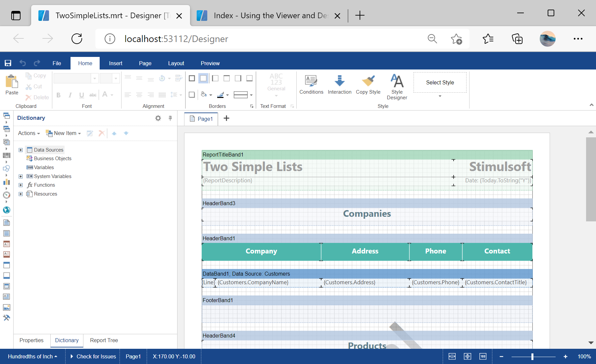Select the gauge component in sidebar
Image resolution: width=596 pixels, height=364 pixels.
click(6, 195)
